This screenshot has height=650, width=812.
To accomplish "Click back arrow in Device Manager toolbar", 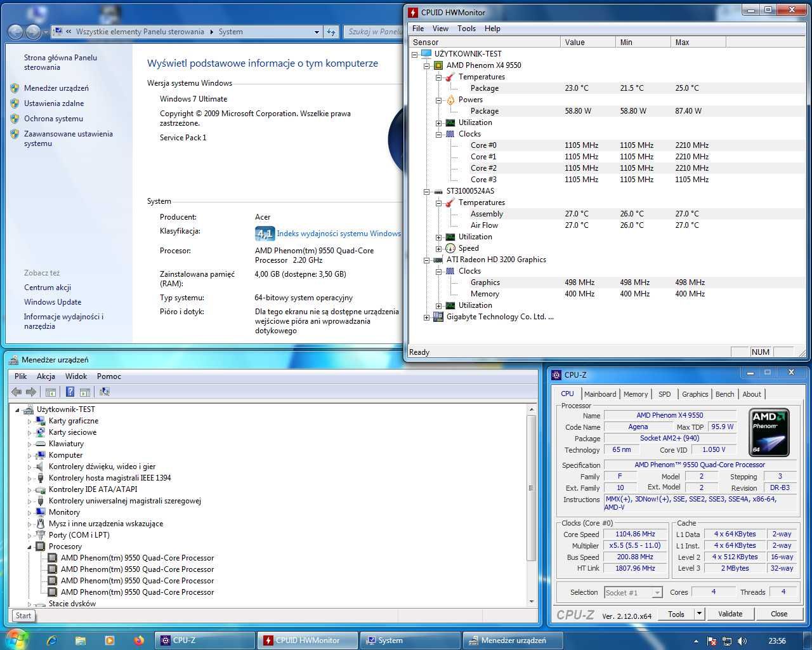I will click(16, 392).
